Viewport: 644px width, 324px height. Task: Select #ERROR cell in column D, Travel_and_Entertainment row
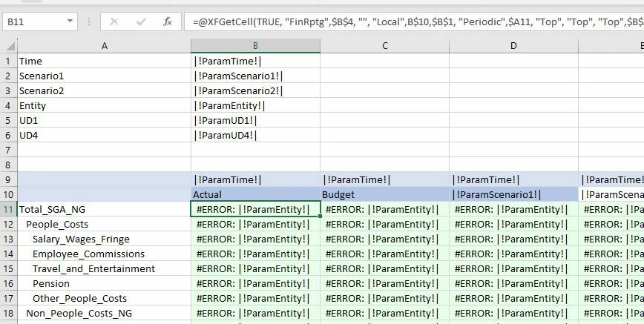tap(514, 268)
